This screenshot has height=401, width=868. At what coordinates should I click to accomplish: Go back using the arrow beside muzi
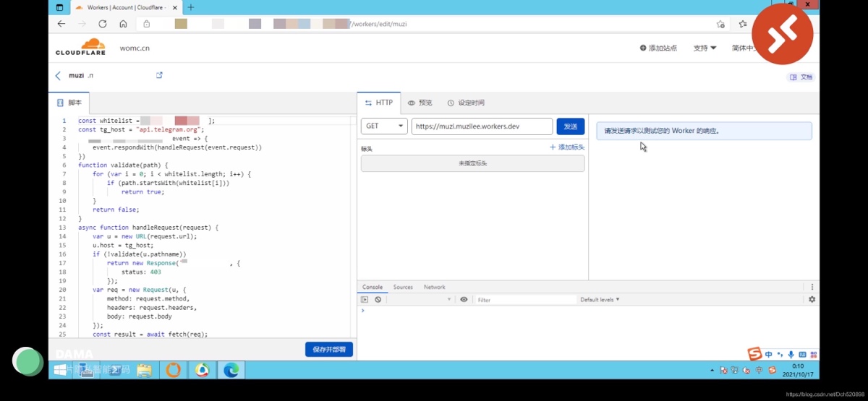tap(58, 75)
